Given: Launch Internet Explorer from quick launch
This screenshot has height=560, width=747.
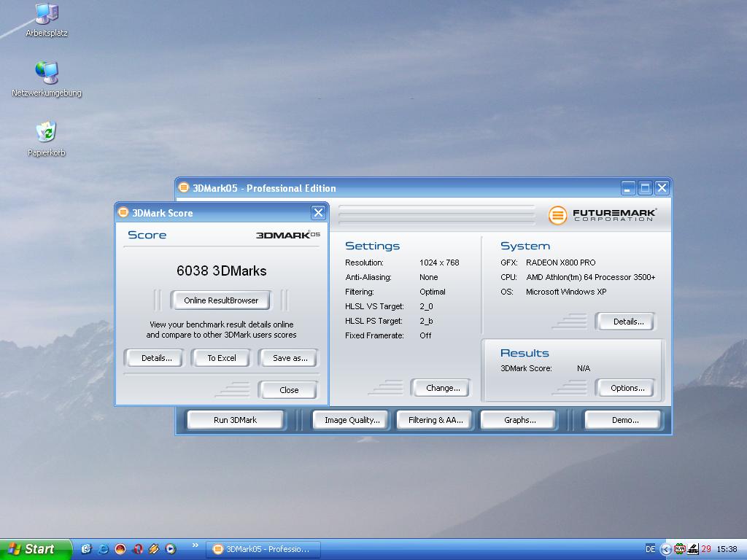Looking at the screenshot, I should click(103, 549).
